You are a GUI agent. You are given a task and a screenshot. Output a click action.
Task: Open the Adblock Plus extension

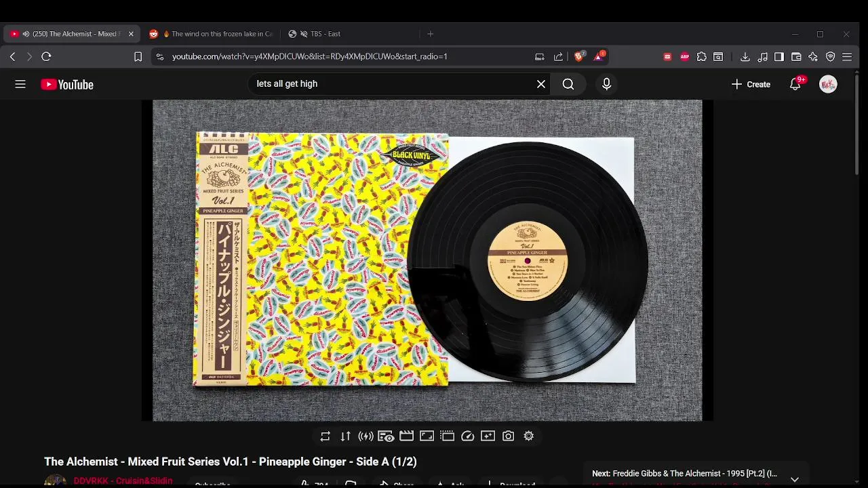click(684, 57)
